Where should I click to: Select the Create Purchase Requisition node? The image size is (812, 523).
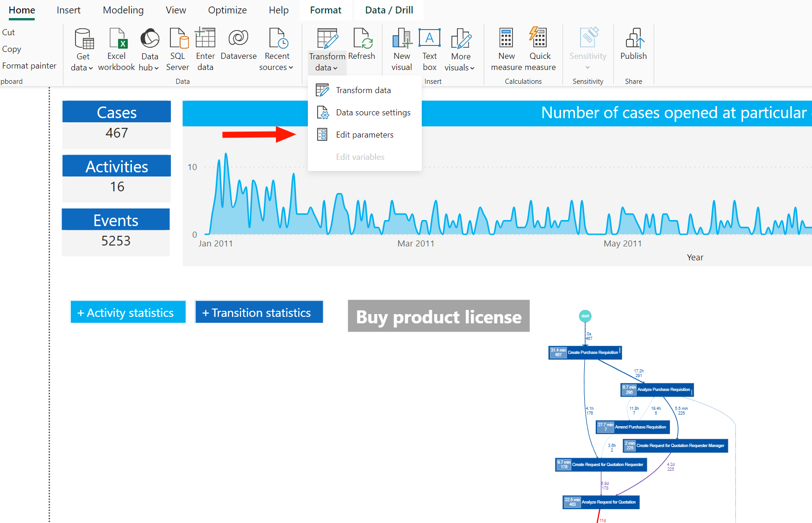click(585, 353)
